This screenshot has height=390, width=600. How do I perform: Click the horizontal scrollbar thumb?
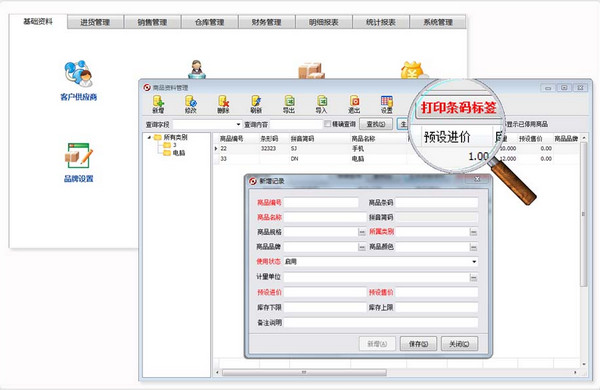(304, 372)
